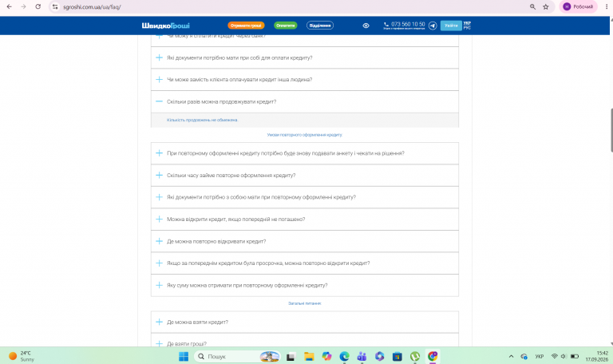Go back to the previous browser page

tap(9, 6)
